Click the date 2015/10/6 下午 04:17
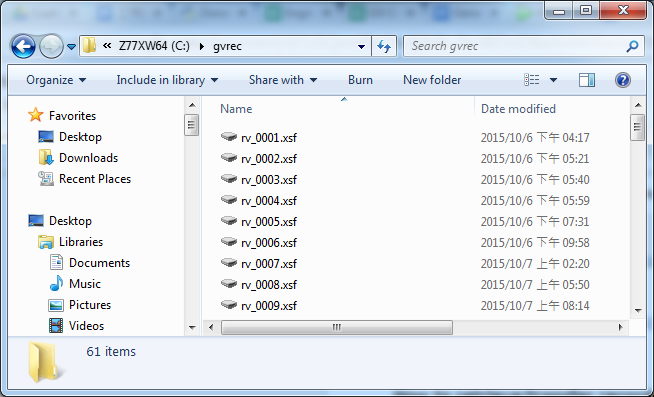Screen dimensions: 654x397 [535, 138]
